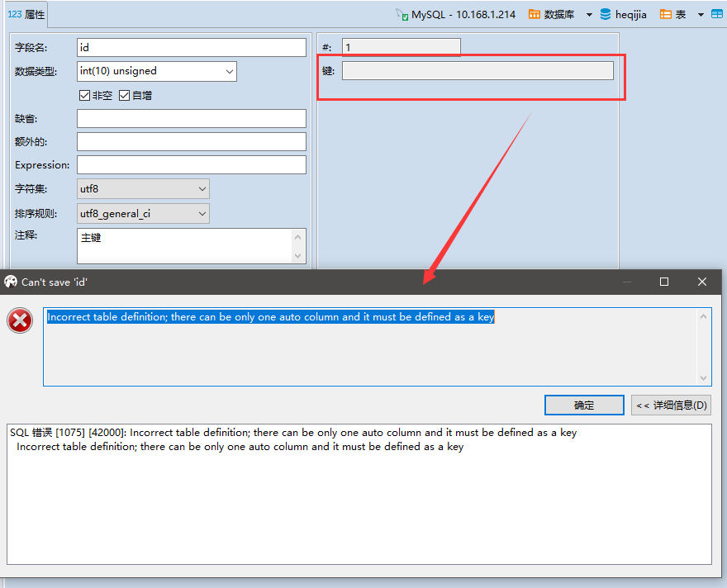Screen dimensions: 727x588
Task: Expand the dropdown arrow next to 表
Action: click(x=701, y=14)
